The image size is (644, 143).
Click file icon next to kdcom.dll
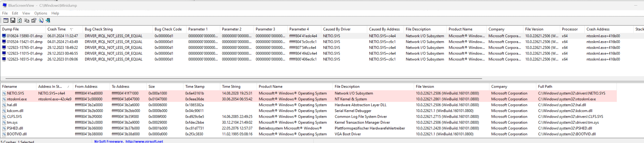point(4,111)
